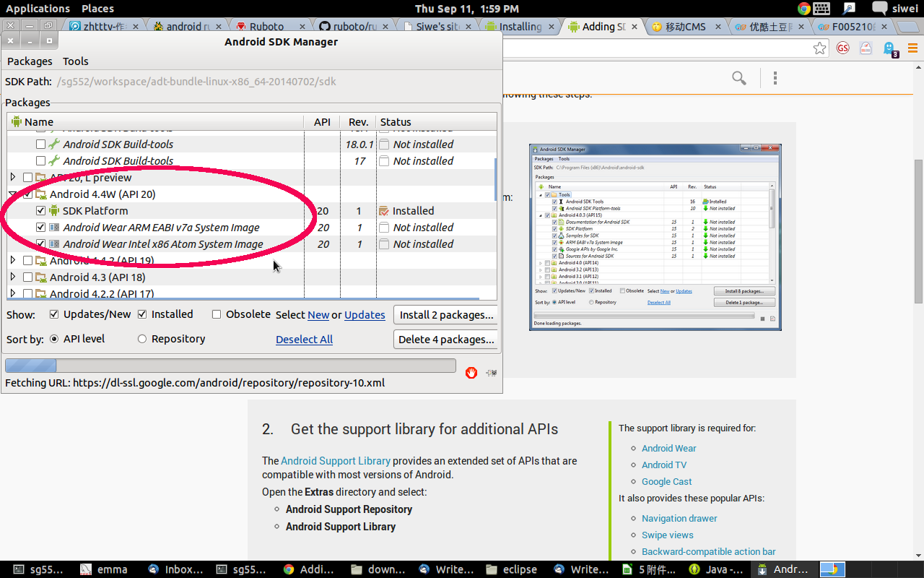Click the Chrome bookmark star icon
Image resolution: width=924 pixels, height=578 pixels.
[x=819, y=48]
